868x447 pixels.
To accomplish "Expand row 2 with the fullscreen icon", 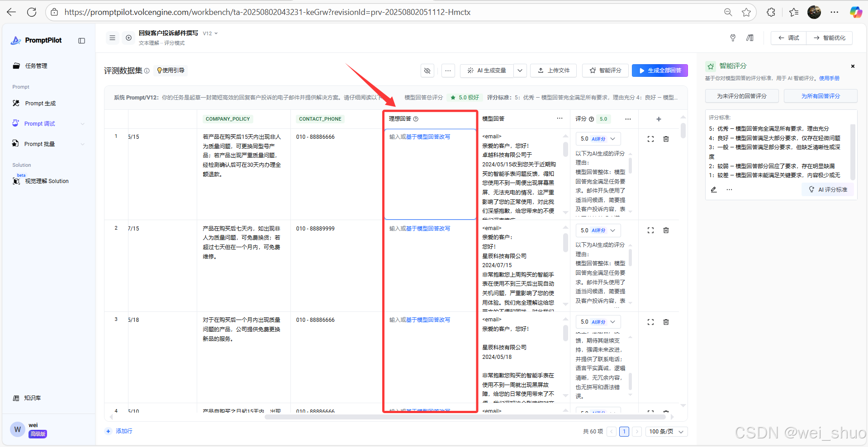I will (650, 231).
